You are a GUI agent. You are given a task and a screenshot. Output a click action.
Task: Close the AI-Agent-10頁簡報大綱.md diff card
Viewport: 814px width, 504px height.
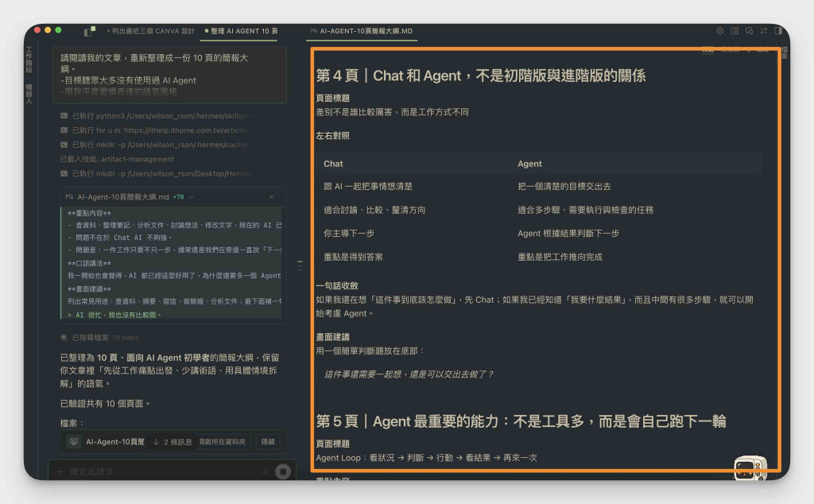tap(272, 196)
